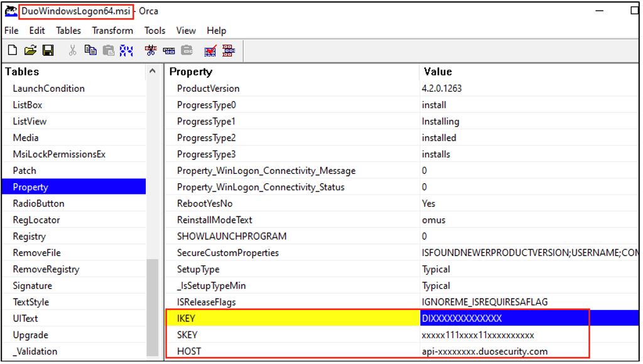Click the ProgressType1 value Installing
Image resolution: width=643 pixels, height=364 pixels.
(x=440, y=121)
